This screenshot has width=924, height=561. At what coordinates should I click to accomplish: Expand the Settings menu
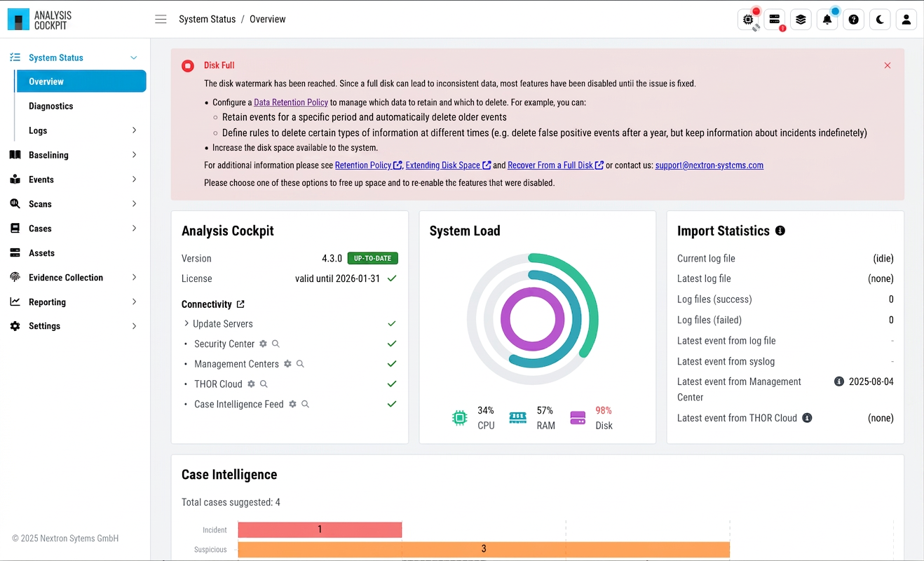(x=134, y=326)
